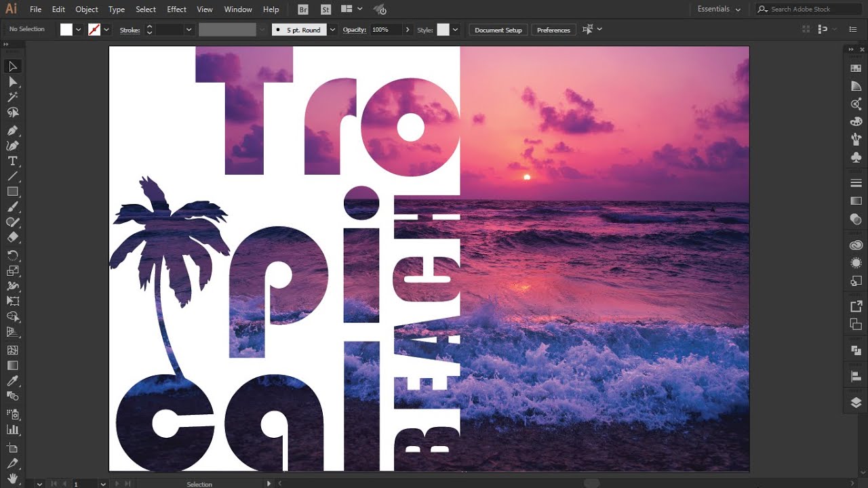Open the Color Guide panel icon
Viewport: 868px width, 488px height.
tap(856, 86)
